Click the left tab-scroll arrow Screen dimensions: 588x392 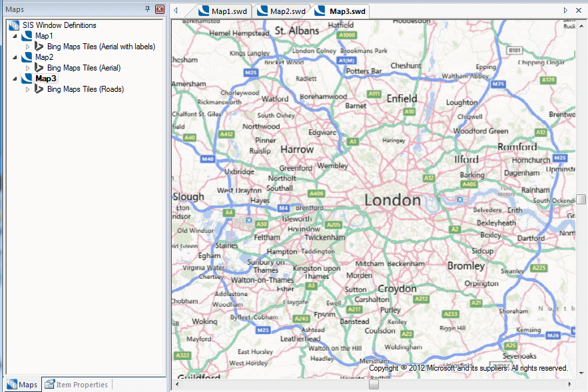click(x=174, y=11)
